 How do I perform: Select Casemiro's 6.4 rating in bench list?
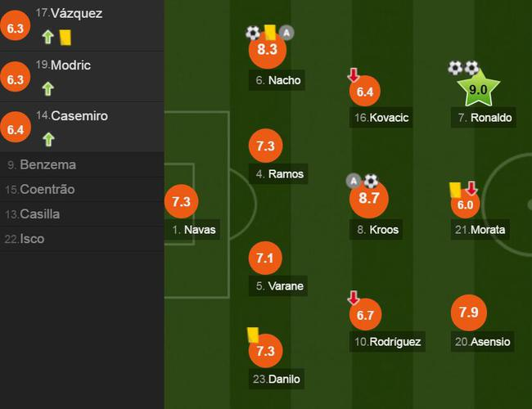tap(16, 128)
